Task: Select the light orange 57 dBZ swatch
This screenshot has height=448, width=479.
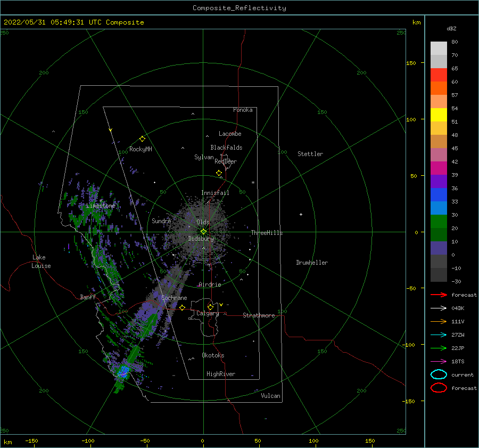Action: [439, 102]
